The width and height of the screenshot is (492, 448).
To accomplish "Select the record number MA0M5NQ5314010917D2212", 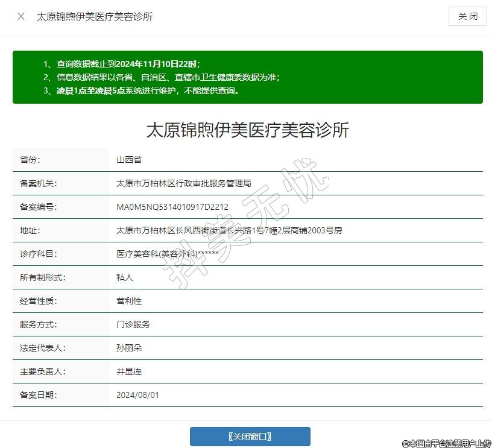I will point(172,207).
